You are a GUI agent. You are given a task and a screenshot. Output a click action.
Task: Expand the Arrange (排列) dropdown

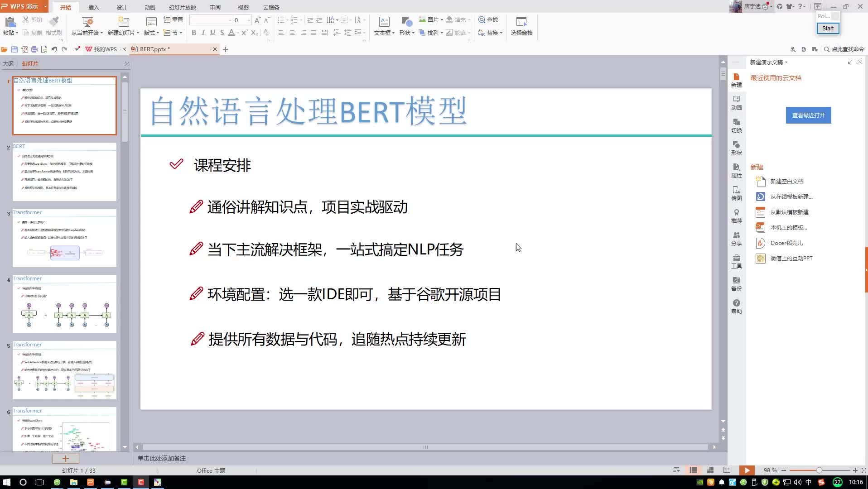[x=442, y=33]
